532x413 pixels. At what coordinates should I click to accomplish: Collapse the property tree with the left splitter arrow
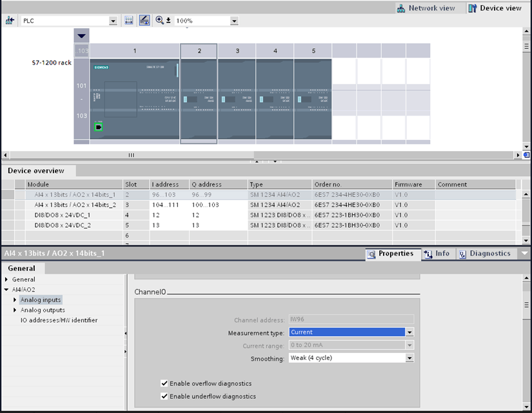126,334
